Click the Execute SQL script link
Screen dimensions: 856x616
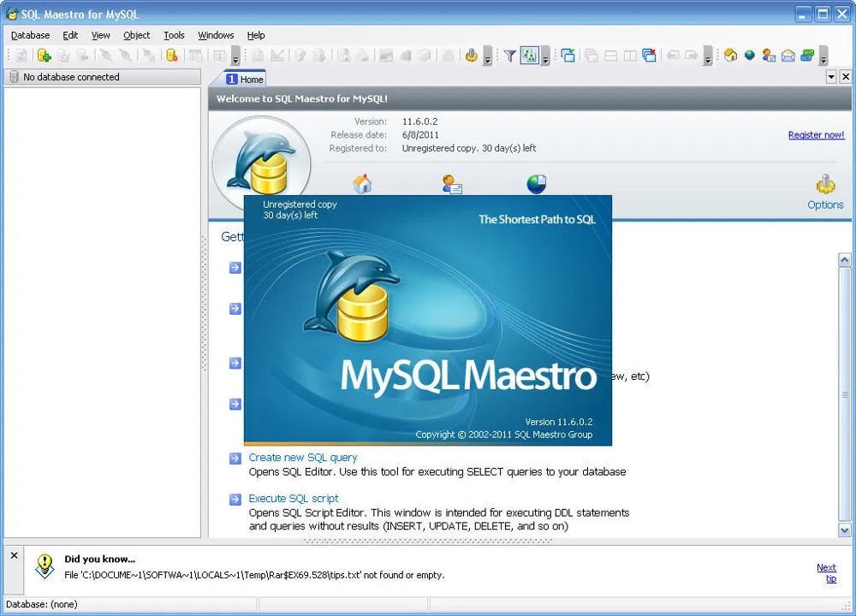click(x=293, y=498)
